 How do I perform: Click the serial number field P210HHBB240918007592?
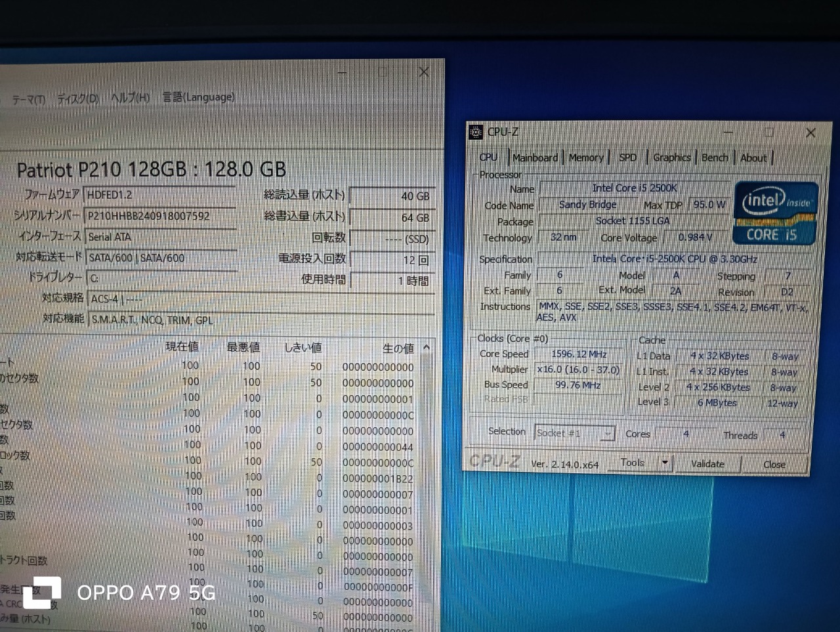point(159,216)
